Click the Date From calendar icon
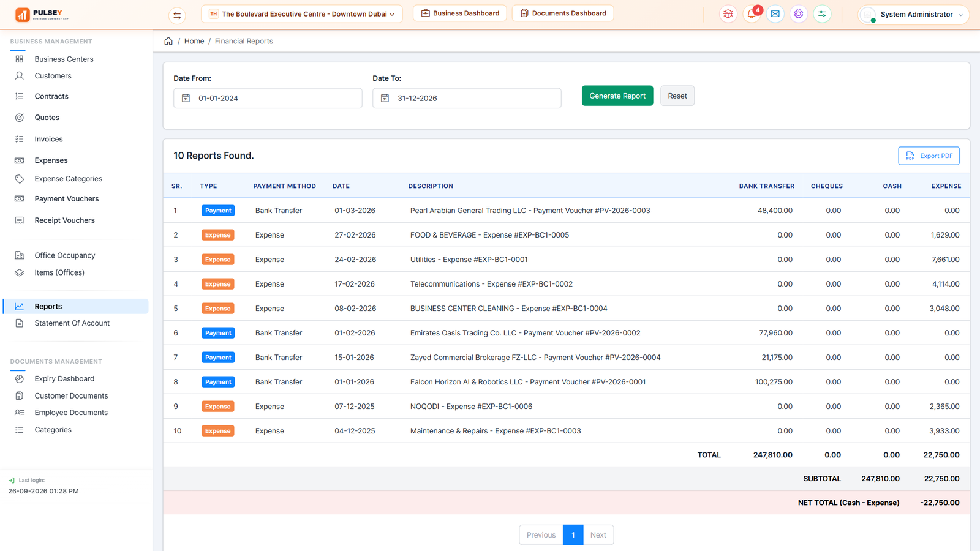The width and height of the screenshot is (980, 551). (x=186, y=98)
